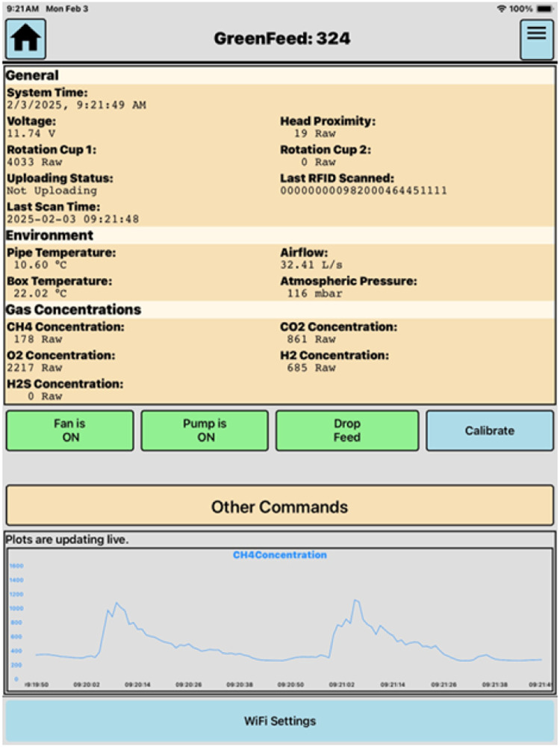The image size is (560, 747).
Task: Open WiFi Settings at the bottom
Action: [x=279, y=722]
